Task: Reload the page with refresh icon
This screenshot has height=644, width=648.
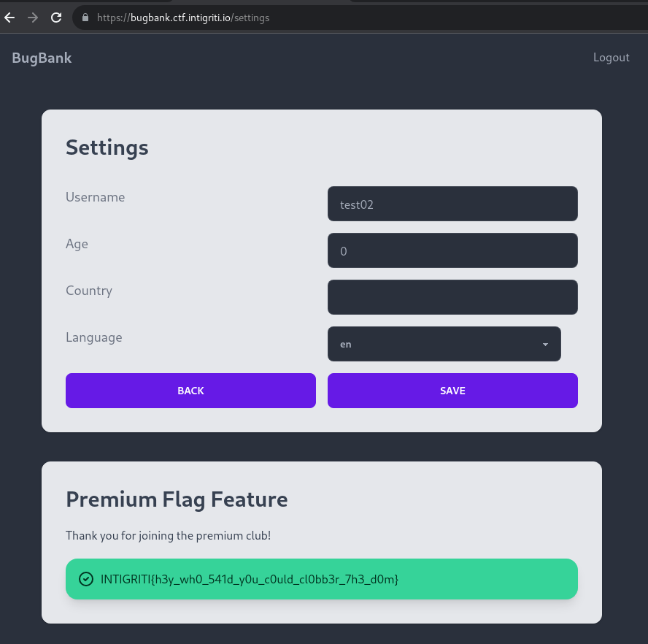Action: click(x=56, y=18)
